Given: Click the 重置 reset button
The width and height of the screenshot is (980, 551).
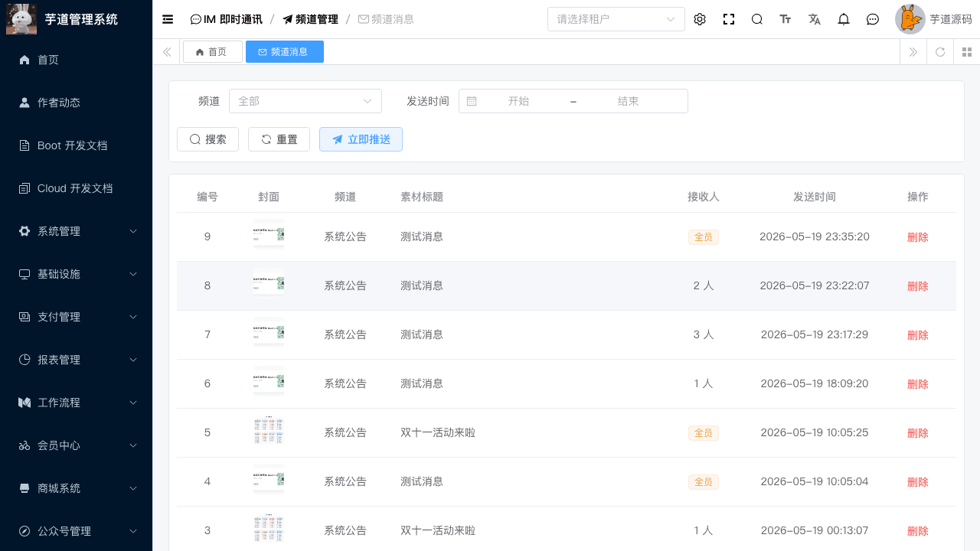Looking at the screenshot, I should pyautogui.click(x=279, y=139).
